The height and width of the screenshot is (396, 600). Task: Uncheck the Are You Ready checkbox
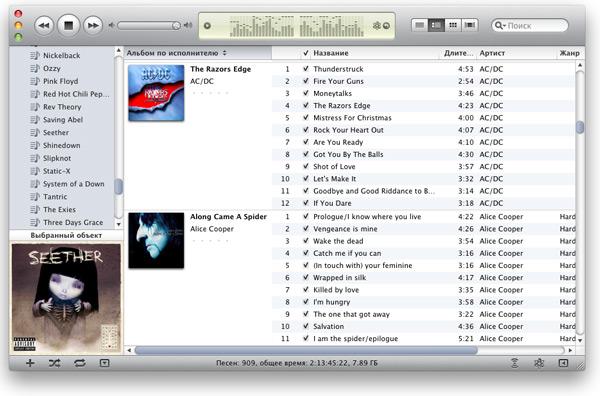[x=306, y=142]
